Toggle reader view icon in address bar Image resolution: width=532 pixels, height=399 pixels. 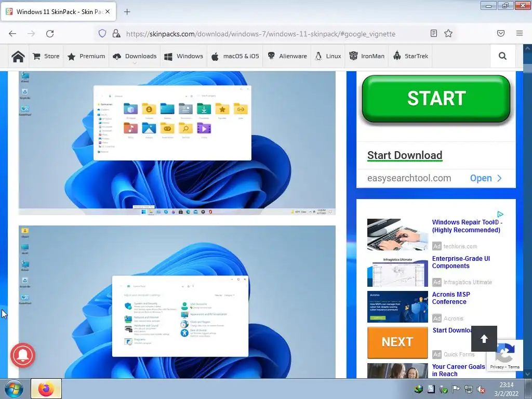(434, 33)
